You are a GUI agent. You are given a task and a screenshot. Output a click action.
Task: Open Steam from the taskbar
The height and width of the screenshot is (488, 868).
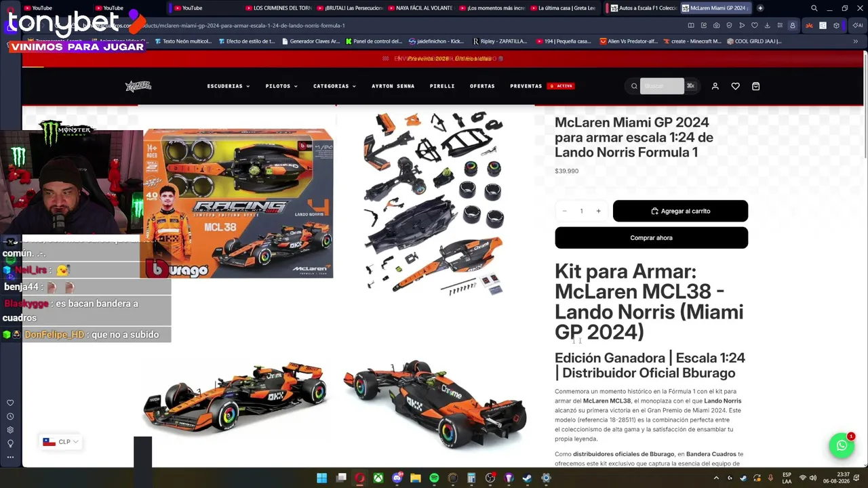[527, 478]
